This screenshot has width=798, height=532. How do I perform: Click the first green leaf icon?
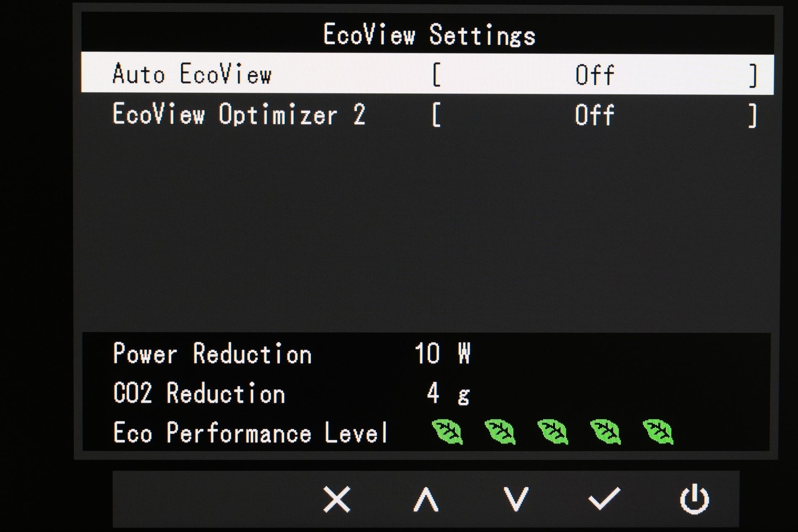point(447,432)
